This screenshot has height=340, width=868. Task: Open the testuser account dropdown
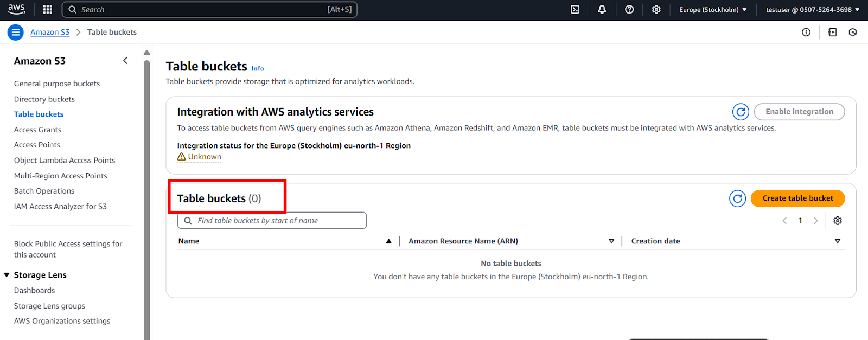point(813,9)
